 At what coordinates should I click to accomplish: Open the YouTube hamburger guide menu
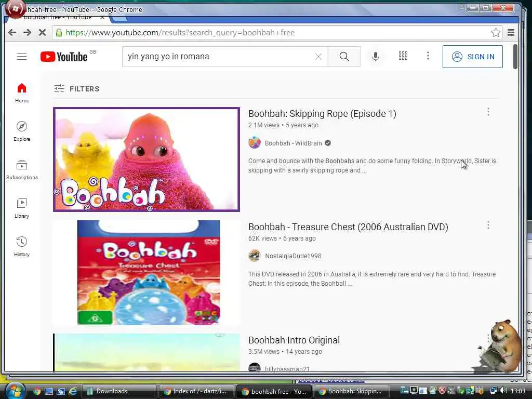point(22,56)
